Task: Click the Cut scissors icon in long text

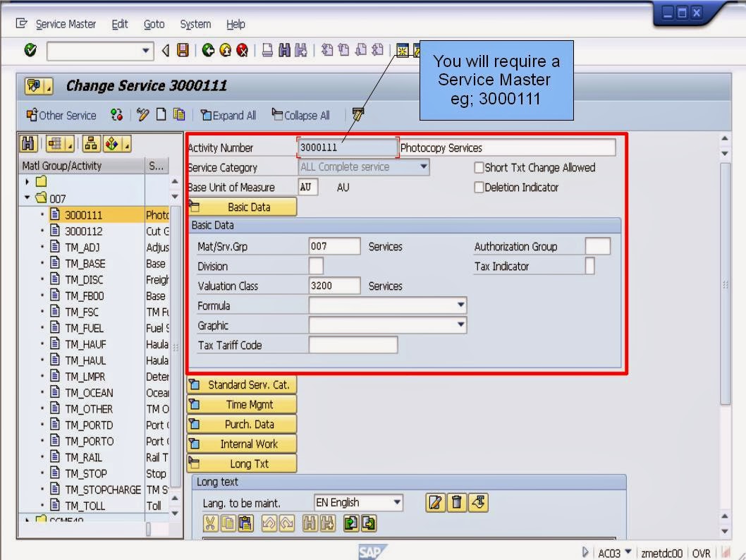Action: coord(210,523)
